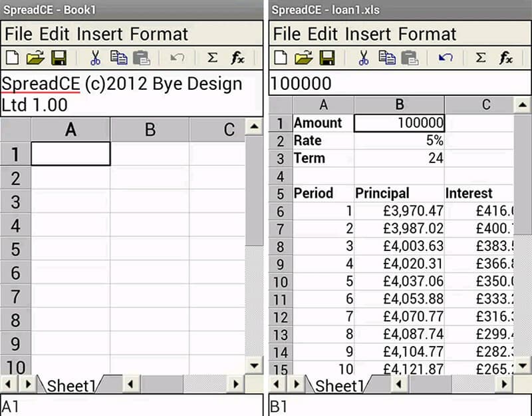Click right arrow of loan1.xls horizontal scrollbar
The image size is (532, 416).
pos(505,384)
